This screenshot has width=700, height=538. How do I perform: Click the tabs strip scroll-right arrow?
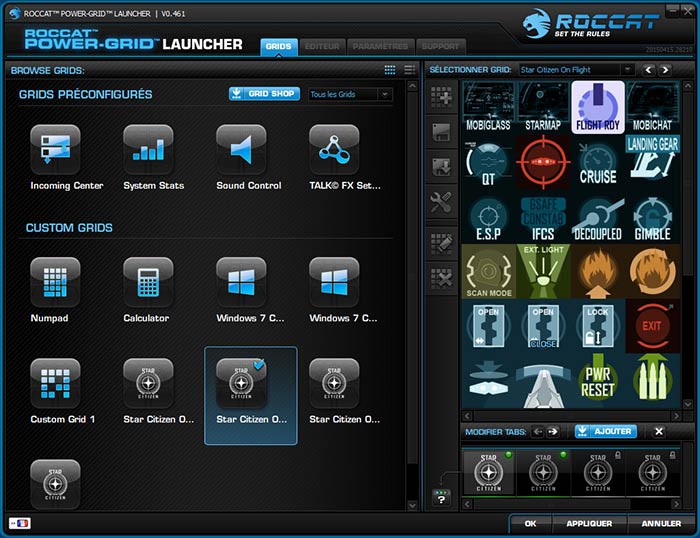click(676, 504)
